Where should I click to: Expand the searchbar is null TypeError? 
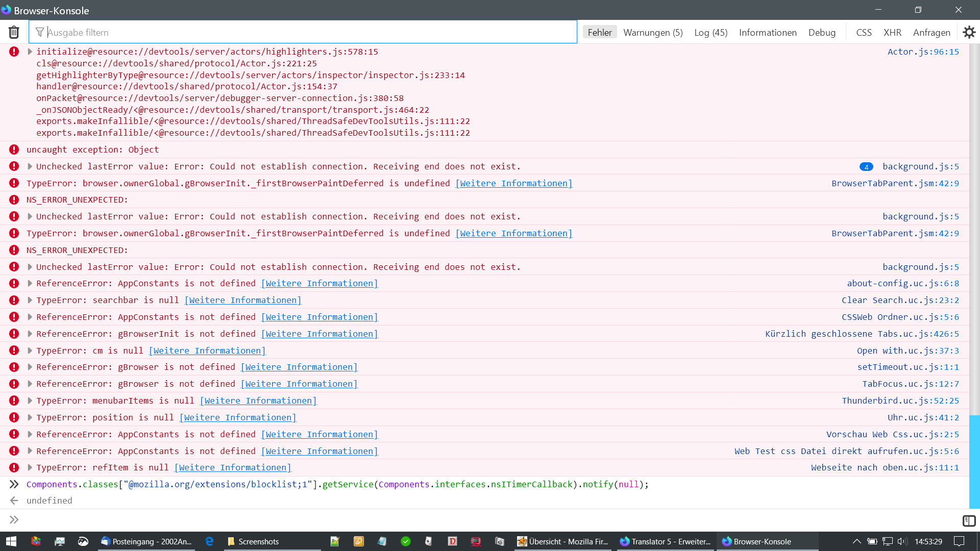pos(30,300)
